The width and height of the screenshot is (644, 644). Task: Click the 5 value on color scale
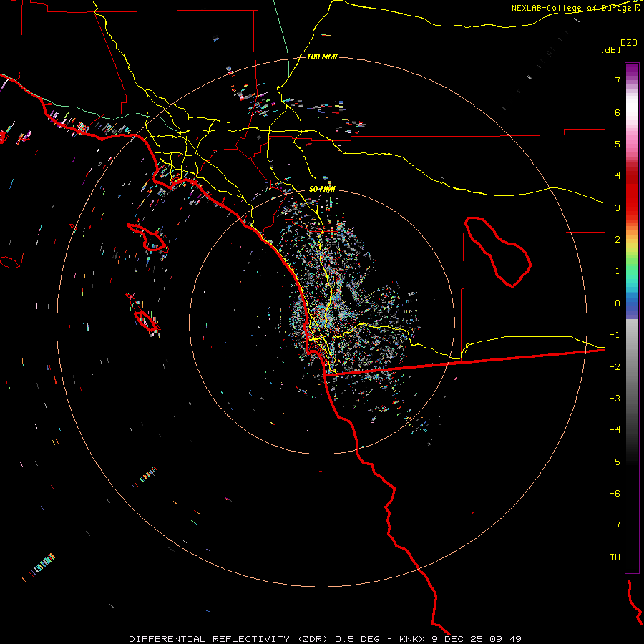[618, 144]
